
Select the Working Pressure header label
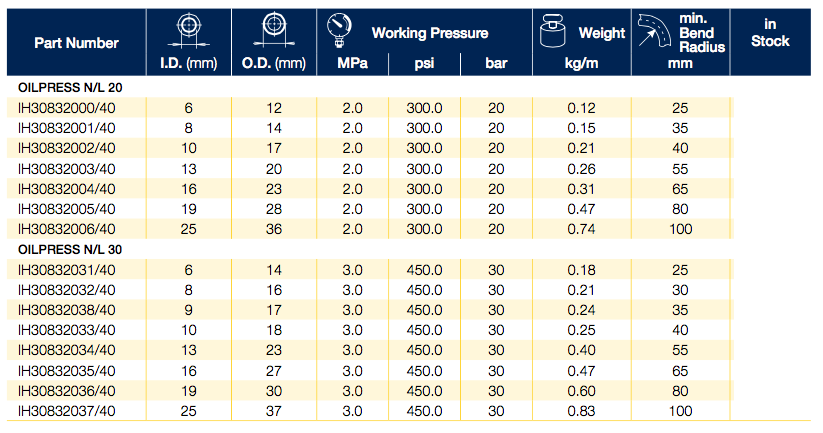tap(430, 33)
